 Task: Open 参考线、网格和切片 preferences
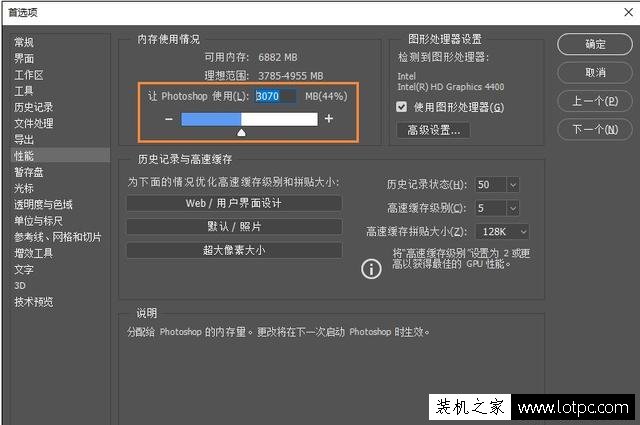[58, 237]
